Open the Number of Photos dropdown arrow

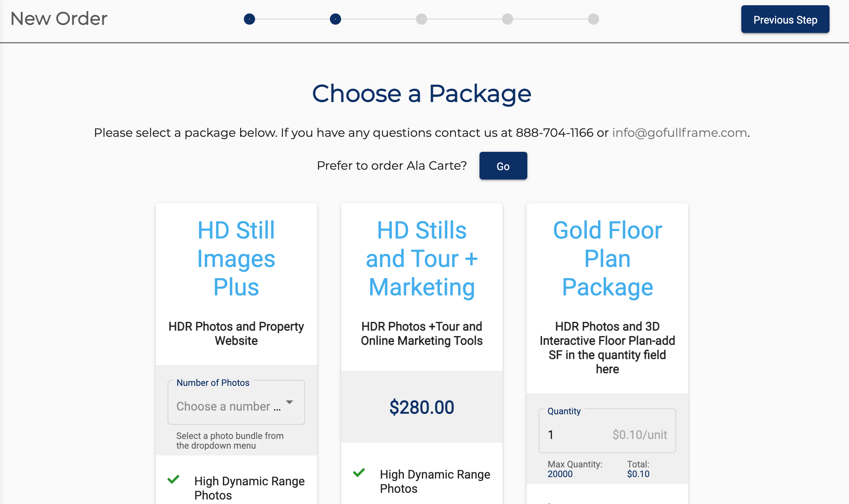(x=289, y=402)
